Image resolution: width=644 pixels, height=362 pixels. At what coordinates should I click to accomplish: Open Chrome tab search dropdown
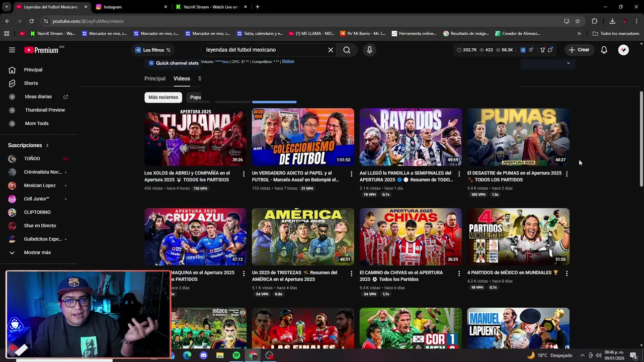7,7
